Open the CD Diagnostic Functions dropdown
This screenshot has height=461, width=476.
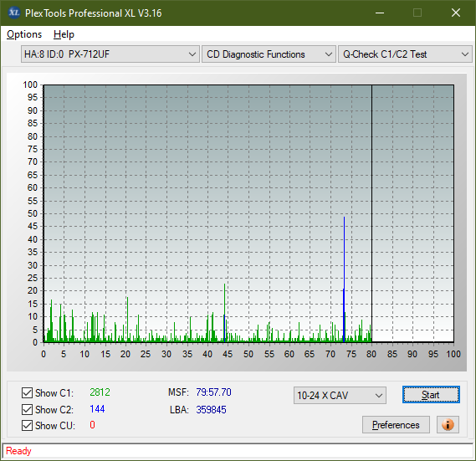[x=269, y=54]
